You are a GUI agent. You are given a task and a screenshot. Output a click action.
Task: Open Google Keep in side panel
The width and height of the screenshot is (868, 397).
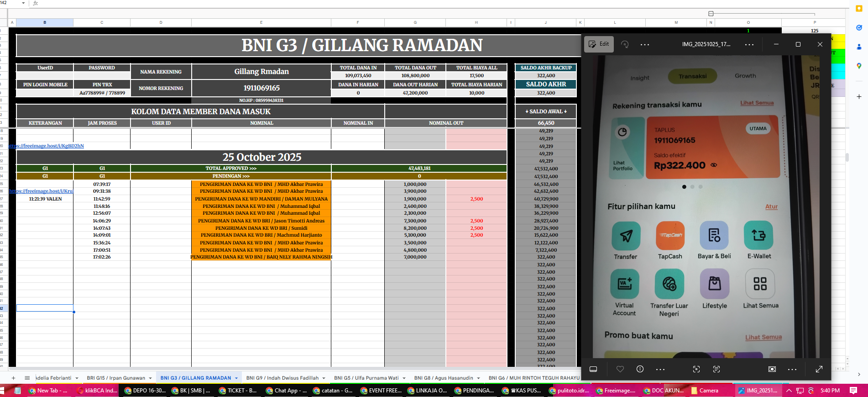coord(859,9)
